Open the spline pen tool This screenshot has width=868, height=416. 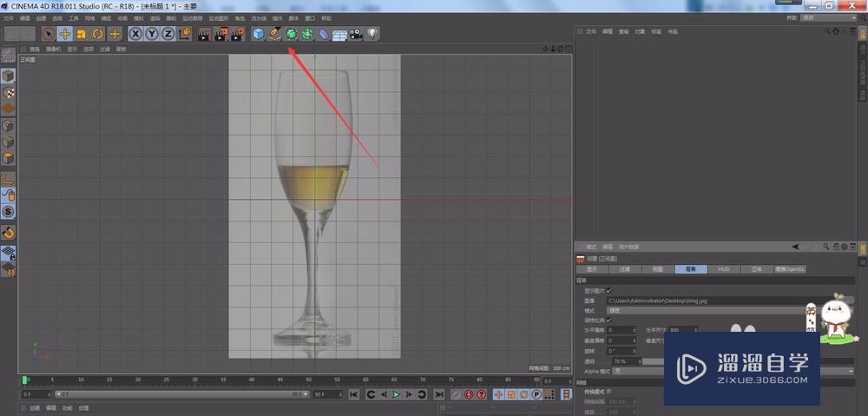(274, 34)
